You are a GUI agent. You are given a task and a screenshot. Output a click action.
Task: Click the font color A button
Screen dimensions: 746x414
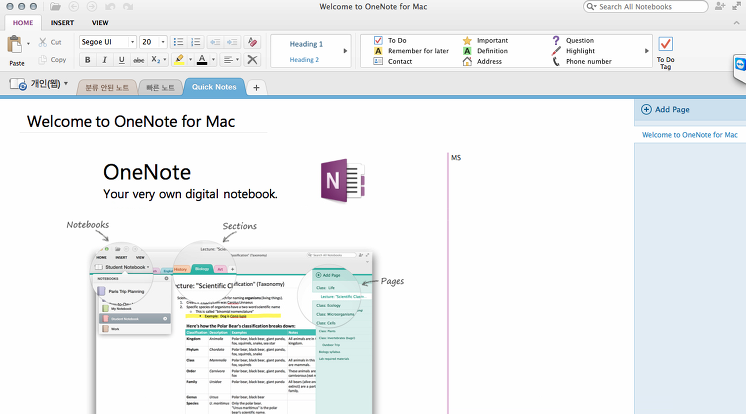click(x=202, y=59)
